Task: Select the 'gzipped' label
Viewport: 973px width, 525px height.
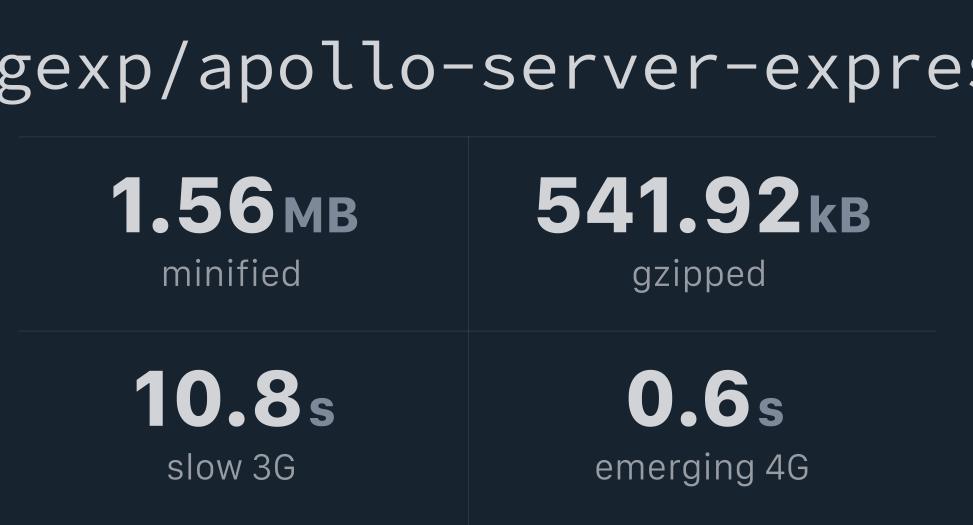Action: click(699, 274)
